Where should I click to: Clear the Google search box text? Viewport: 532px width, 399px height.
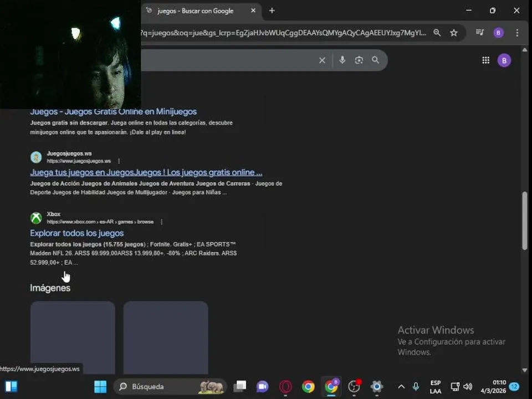click(x=322, y=60)
